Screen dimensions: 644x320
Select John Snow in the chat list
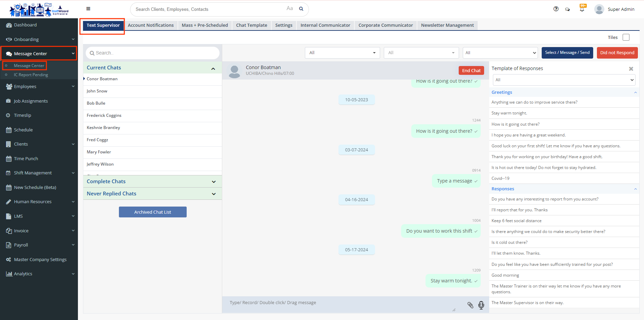pos(97,91)
